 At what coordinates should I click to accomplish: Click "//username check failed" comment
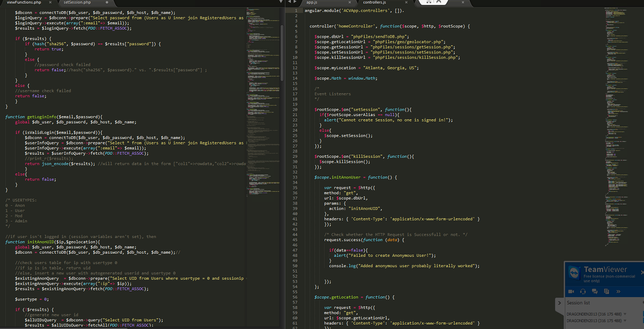coord(43,91)
